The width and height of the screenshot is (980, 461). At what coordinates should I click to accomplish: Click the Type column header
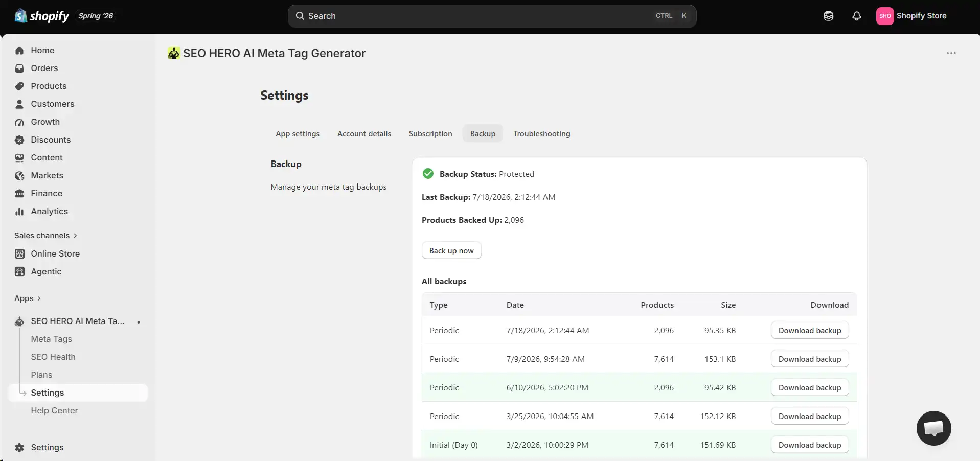click(439, 305)
